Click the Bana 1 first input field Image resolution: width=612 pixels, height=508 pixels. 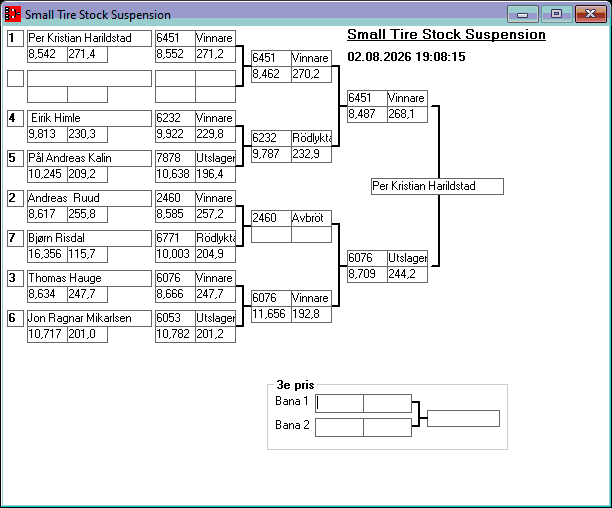pos(339,403)
